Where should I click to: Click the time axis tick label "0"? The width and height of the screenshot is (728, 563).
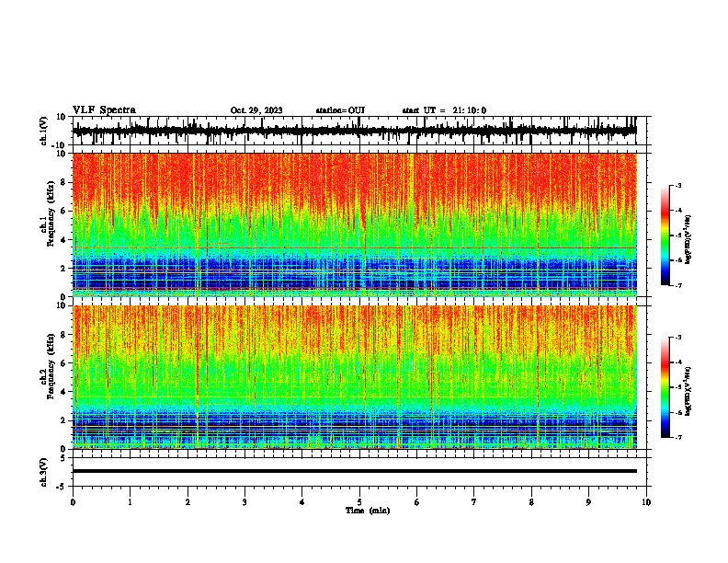pos(73,502)
